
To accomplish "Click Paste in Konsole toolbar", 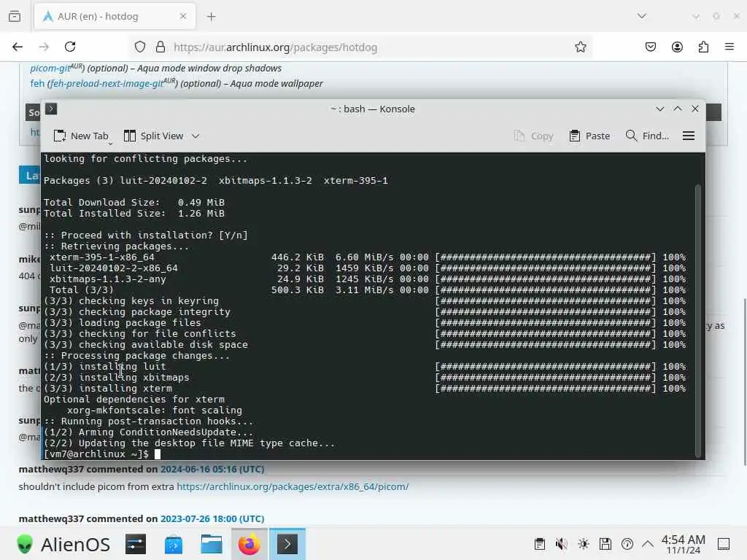I will point(589,136).
